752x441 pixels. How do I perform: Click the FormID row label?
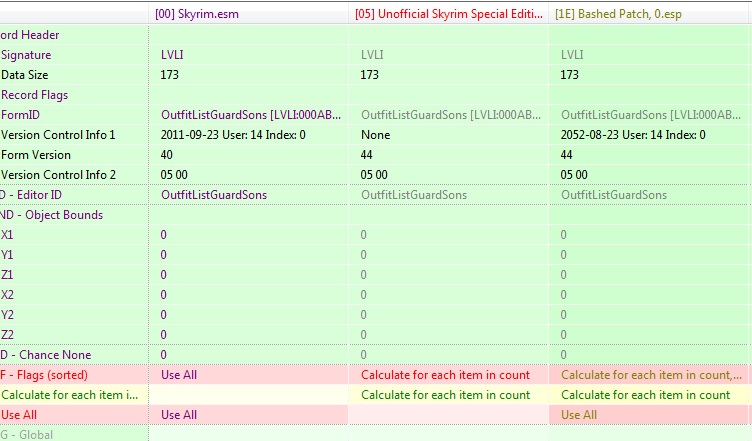[x=21, y=115]
